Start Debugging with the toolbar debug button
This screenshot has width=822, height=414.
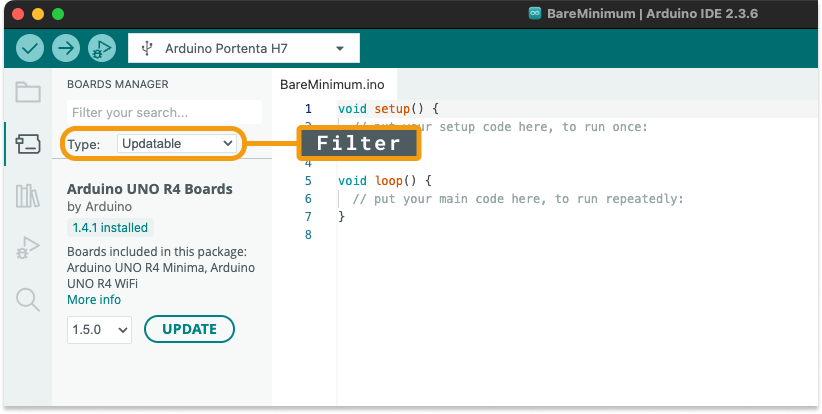point(102,48)
